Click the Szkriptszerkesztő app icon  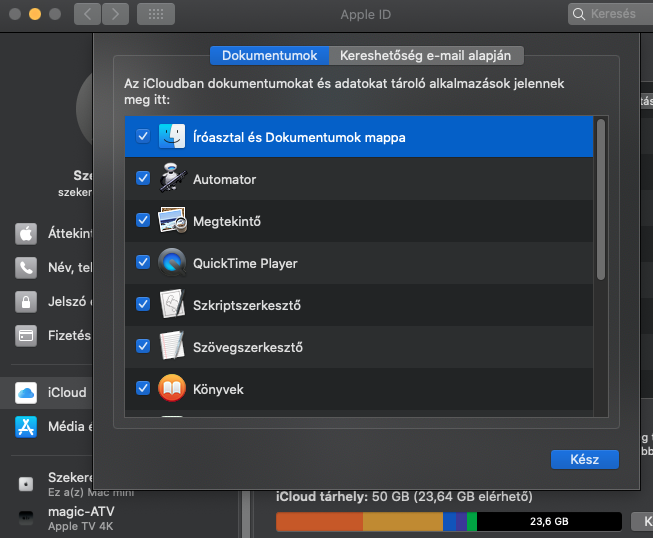[x=172, y=304]
